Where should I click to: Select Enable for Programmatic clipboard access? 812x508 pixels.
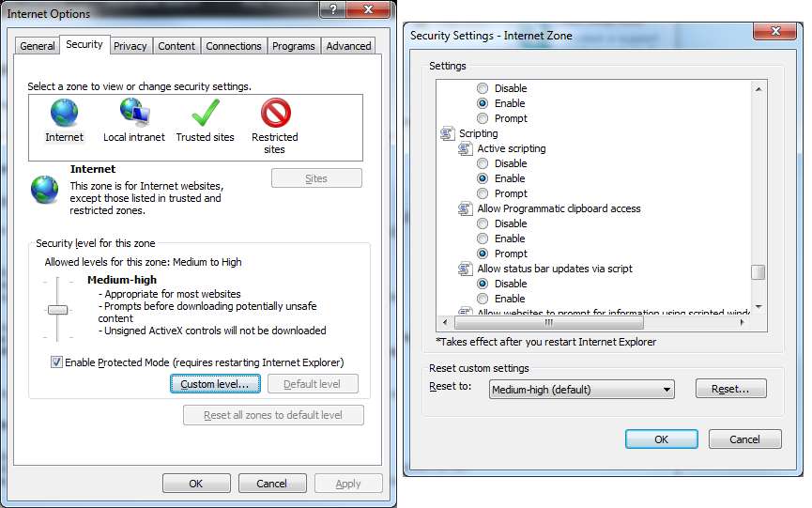(x=483, y=239)
